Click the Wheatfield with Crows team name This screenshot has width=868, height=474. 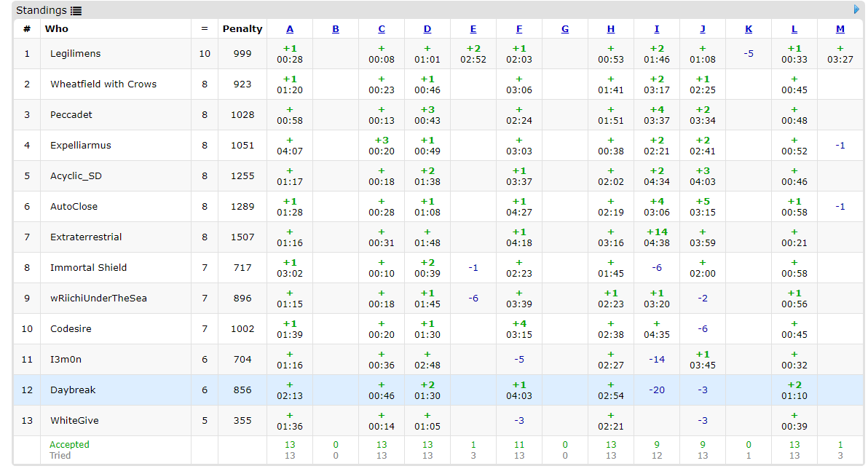click(103, 84)
